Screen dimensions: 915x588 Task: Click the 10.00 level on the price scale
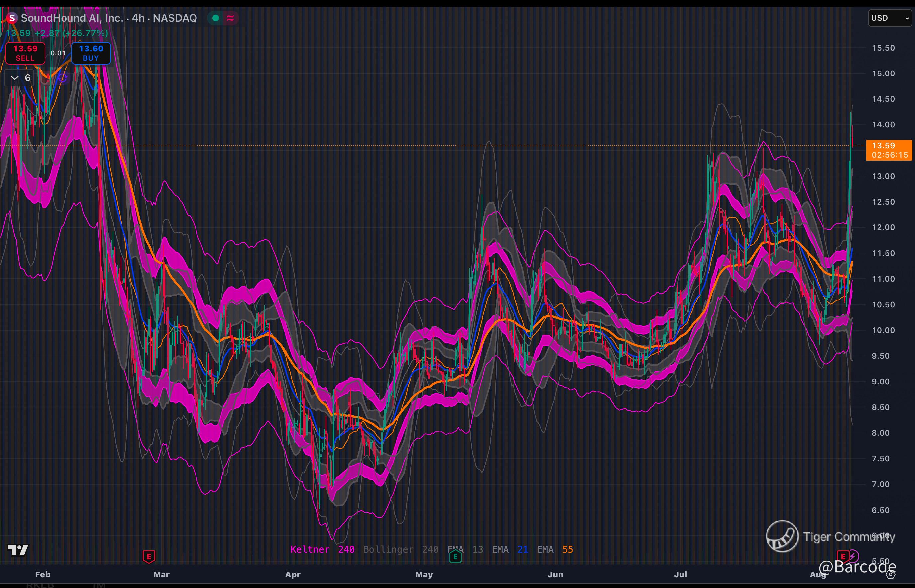pyautogui.click(x=883, y=330)
